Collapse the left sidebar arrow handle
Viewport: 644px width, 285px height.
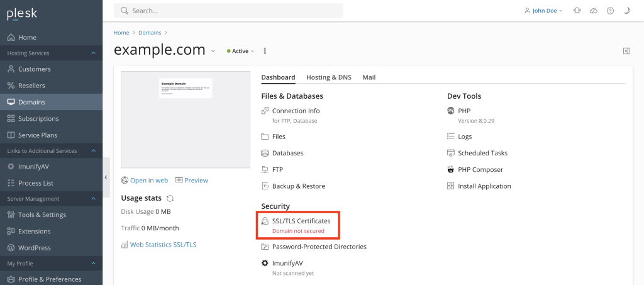[106, 177]
